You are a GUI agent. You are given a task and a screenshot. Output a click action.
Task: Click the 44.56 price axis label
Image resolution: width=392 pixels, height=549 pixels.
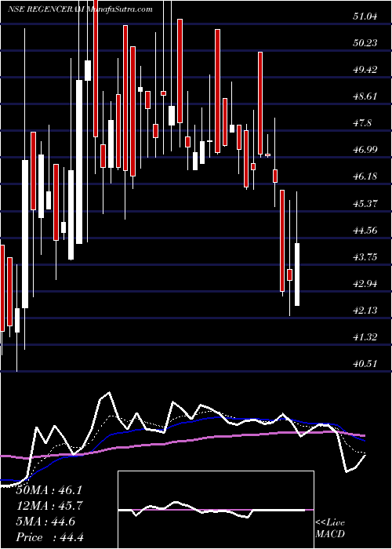pos(365,230)
